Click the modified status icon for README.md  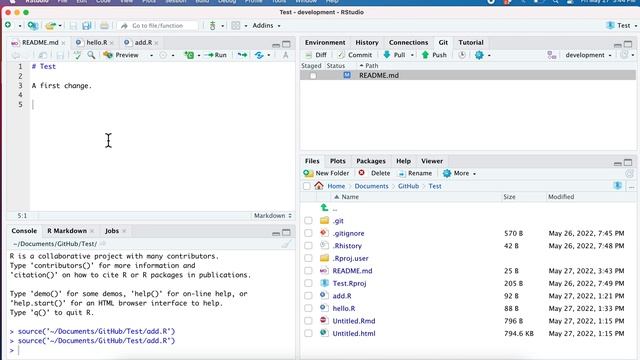click(x=347, y=75)
